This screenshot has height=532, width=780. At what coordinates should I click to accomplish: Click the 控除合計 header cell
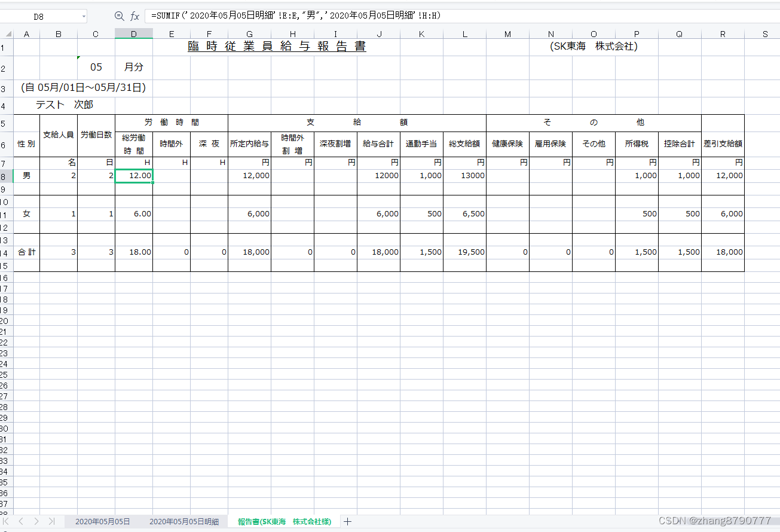(680, 144)
